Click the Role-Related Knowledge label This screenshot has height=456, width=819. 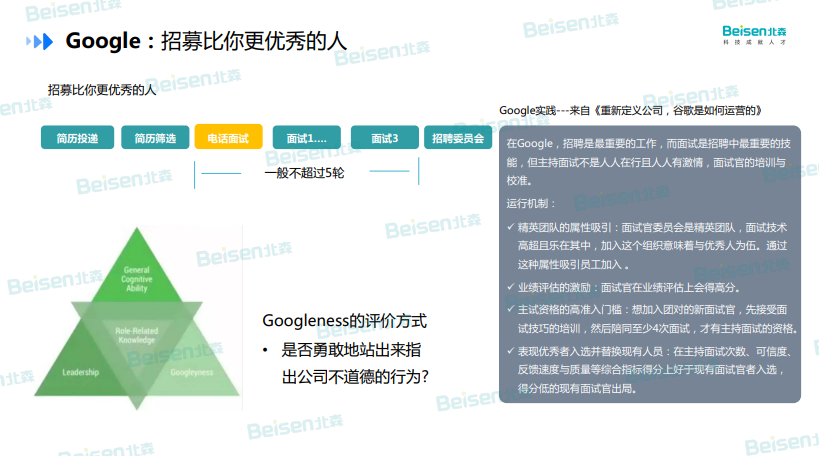pyautogui.click(x=137, y=335)
